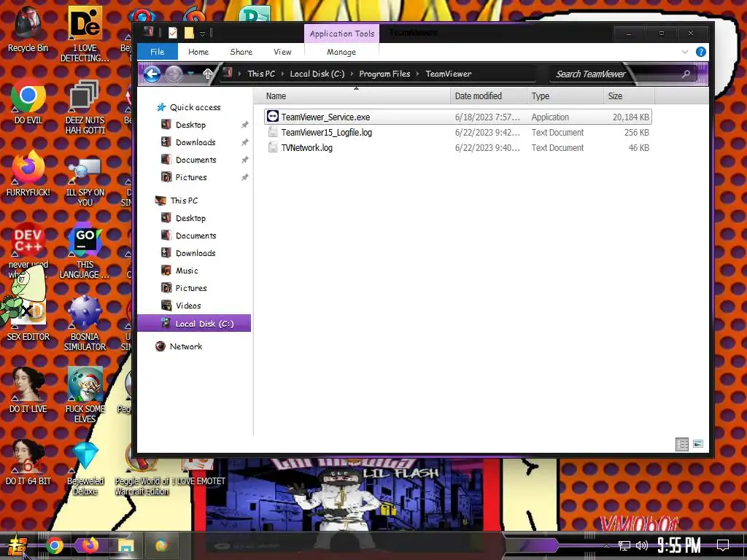
Task: Open TeamViewer_Service.exe application icon
Action: 273,117
